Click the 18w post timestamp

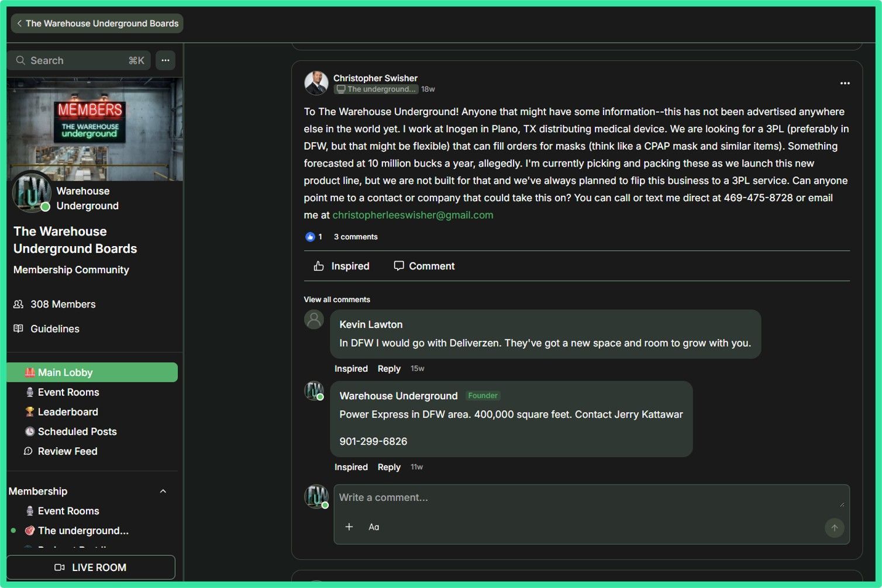point(428,89)
